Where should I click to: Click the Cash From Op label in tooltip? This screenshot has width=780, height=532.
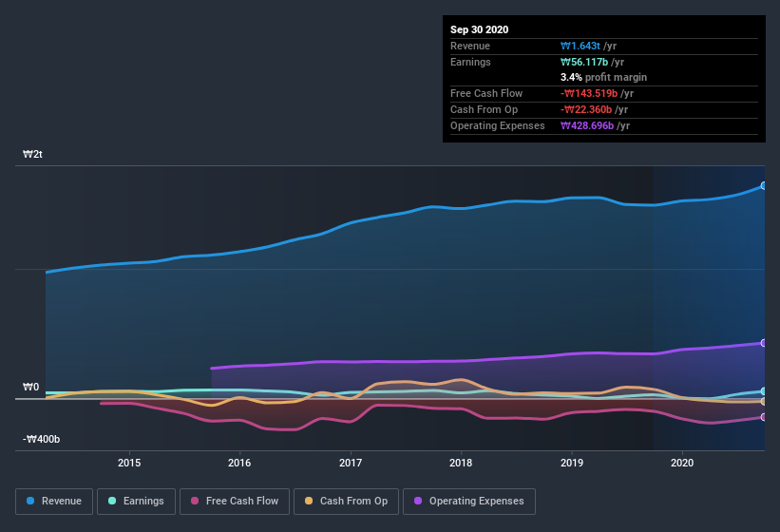484,109
